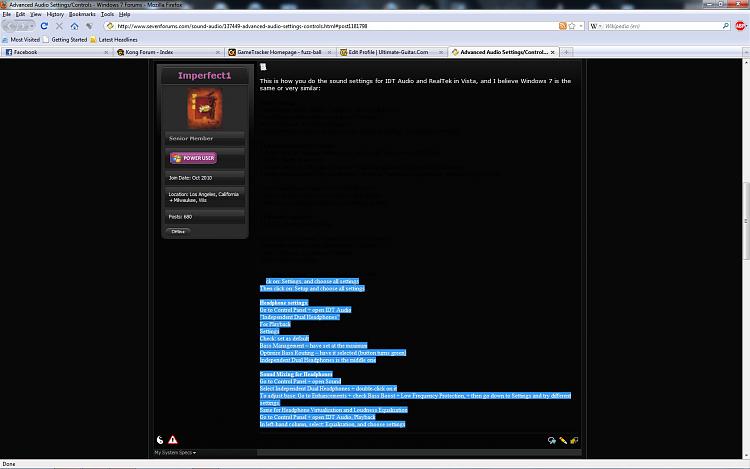Open the list all tabs dropdown
Viewport: 750px width, 469px height.
(746, 52)
